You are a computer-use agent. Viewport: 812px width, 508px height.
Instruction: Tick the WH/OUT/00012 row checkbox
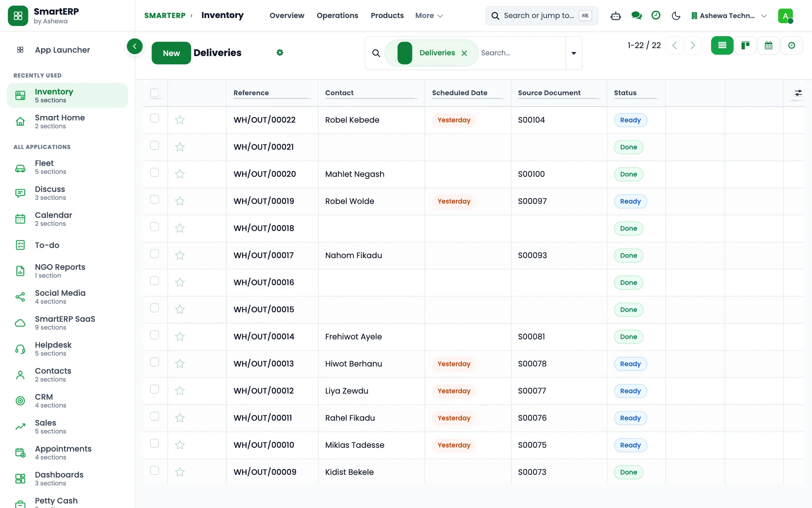tap(155, 389)
